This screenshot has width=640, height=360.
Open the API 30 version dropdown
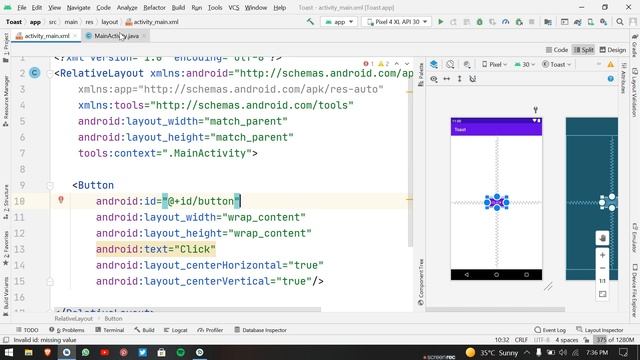524,64
